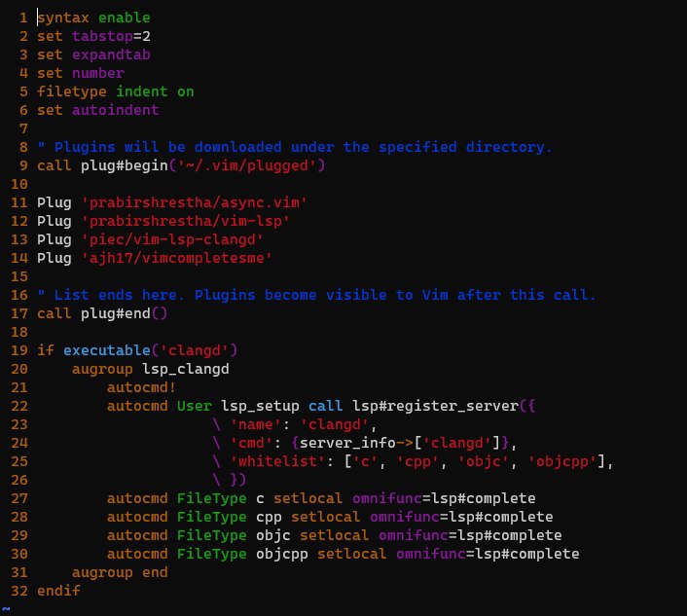Screen dimensions: 687x616
Task: Click 'server_info' on line 24
Action: (348, 443)
